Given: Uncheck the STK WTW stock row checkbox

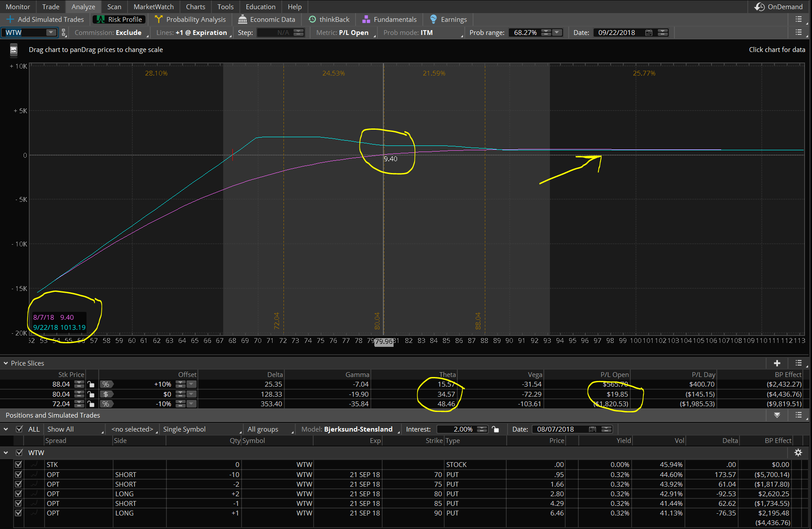Looking at the screenshot, I should click(18, 464).
